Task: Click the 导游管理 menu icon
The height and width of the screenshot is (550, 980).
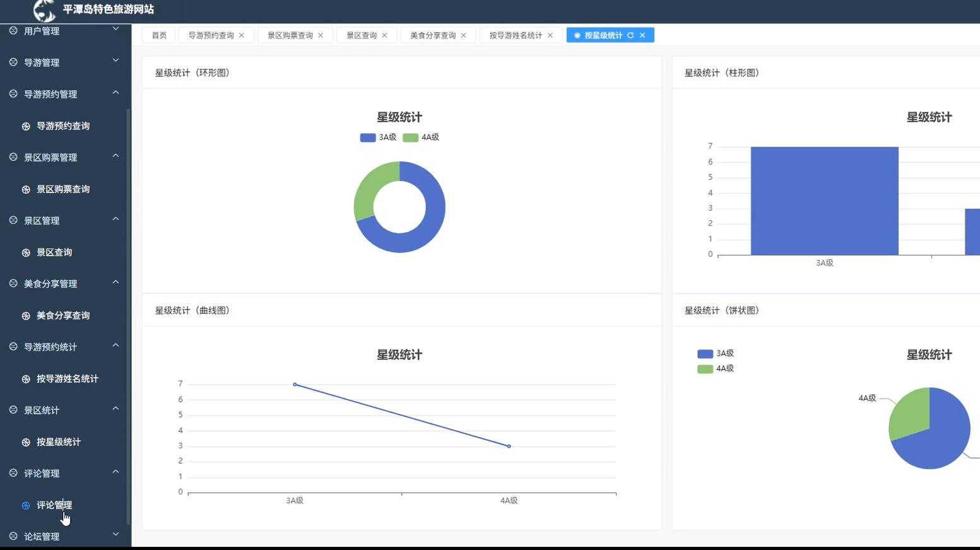Action: 13,62
